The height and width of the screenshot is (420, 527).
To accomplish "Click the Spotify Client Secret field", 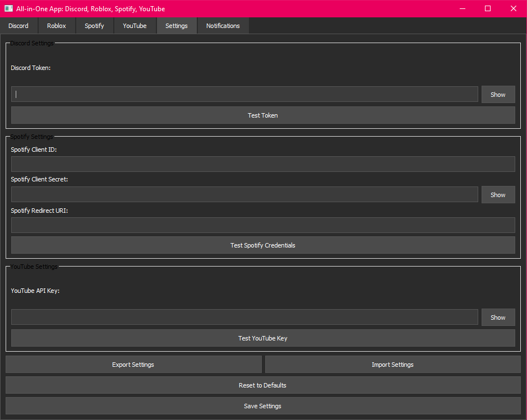I will tap(244, 194).
